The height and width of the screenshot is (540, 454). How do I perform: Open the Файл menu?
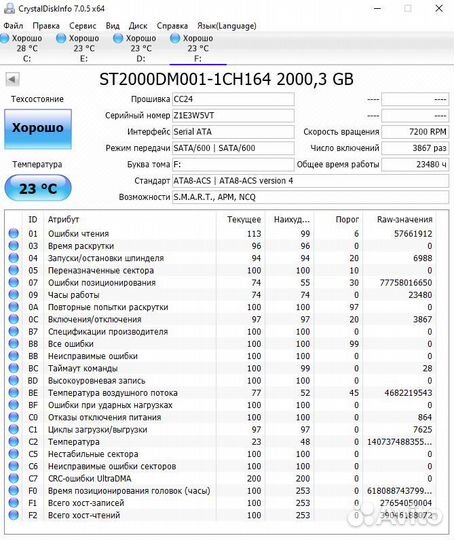point(13,26)
